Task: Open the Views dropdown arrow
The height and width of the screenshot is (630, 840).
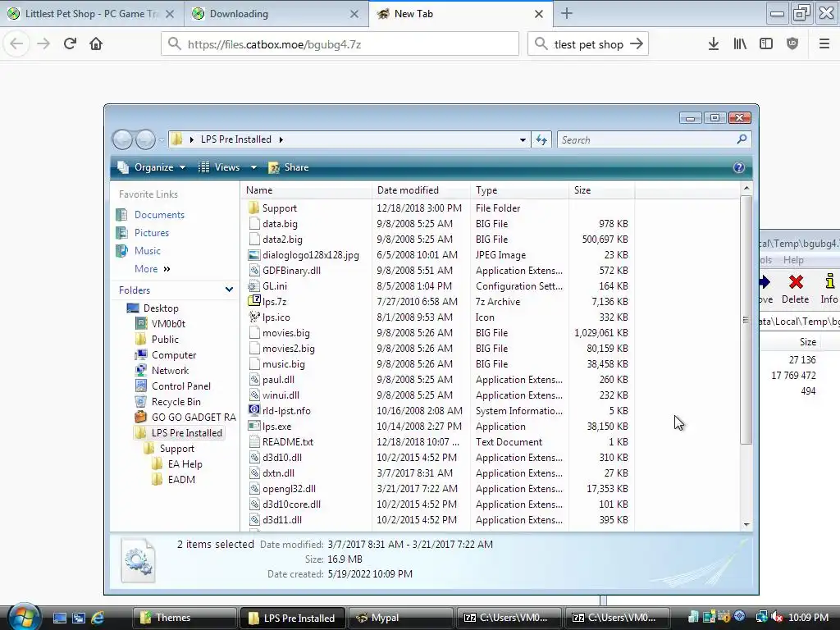Action: tap(253, 167)
